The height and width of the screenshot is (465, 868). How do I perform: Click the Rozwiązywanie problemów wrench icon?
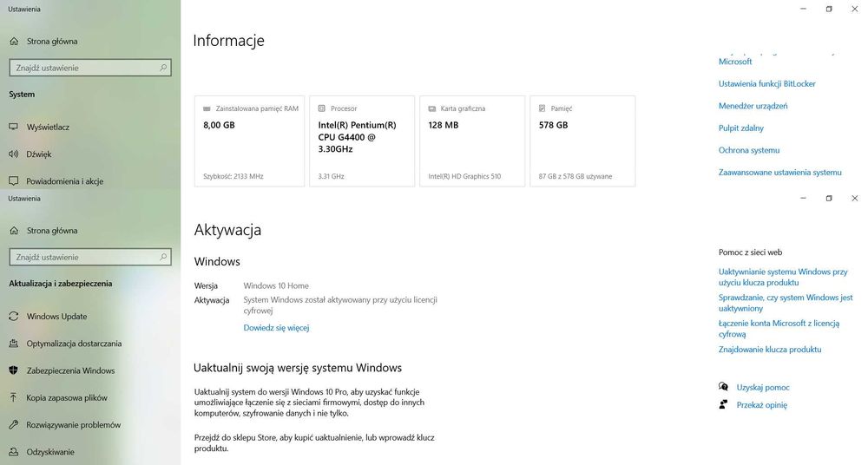[x=13, y=425]
